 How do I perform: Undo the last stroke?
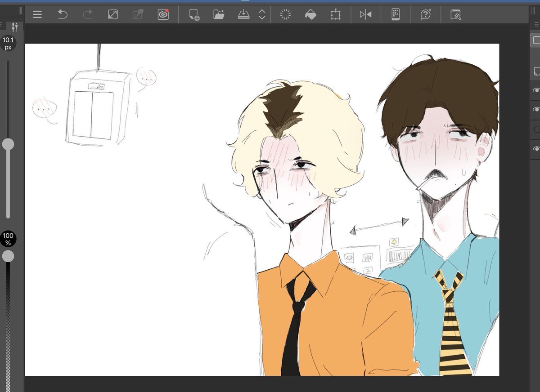coord(63,14)
